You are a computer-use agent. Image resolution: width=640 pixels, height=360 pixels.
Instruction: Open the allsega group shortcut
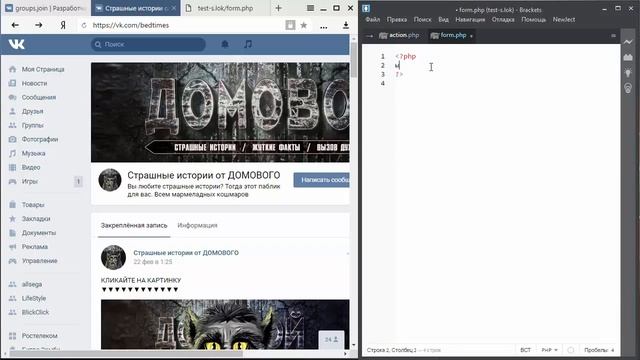coord(31,284)
